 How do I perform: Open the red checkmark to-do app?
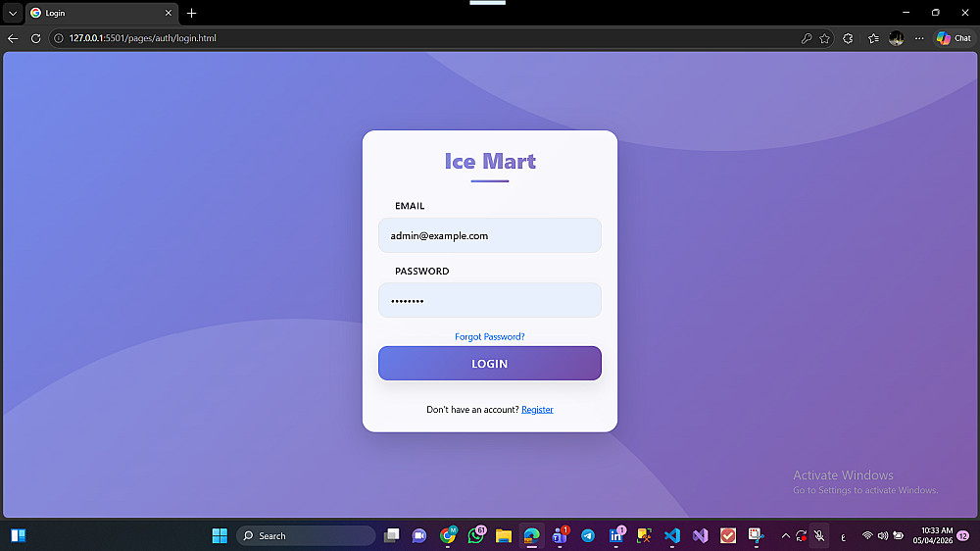point(728,535)
